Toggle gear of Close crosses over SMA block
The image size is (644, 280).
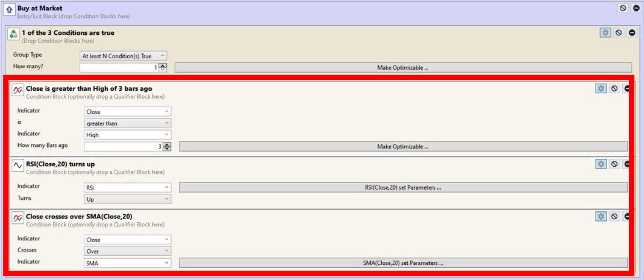[601, 216]
